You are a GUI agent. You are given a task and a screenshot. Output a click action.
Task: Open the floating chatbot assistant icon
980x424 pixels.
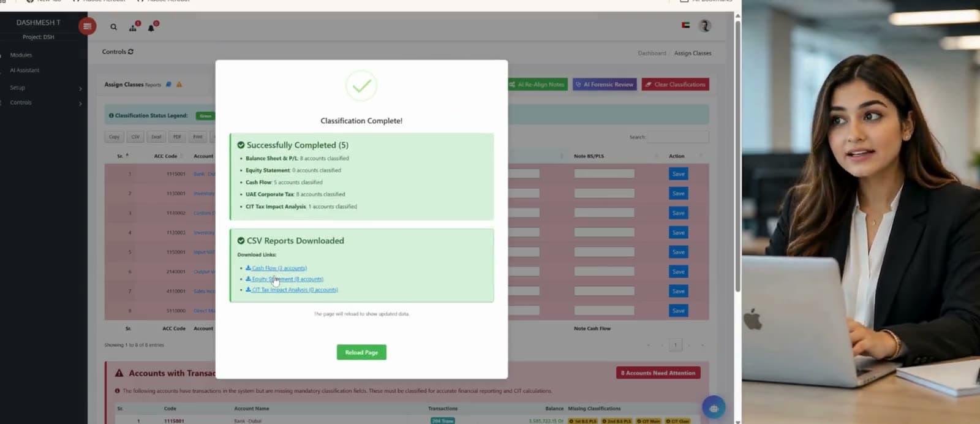714,407
